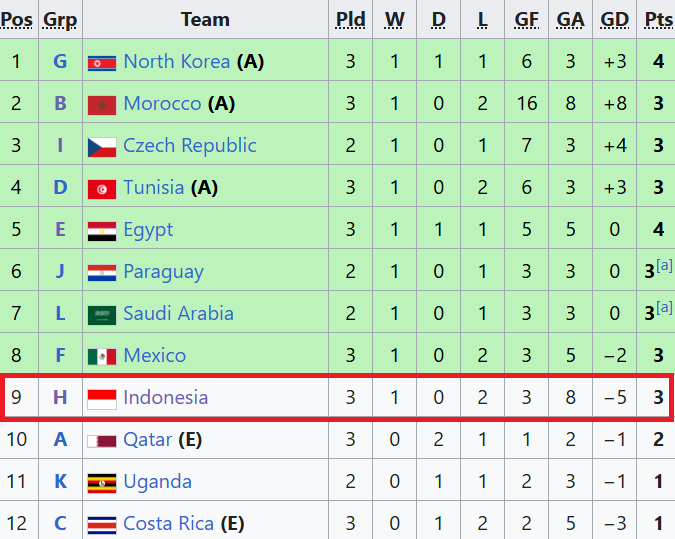Click the Pos column header
Viewport: 675px width, 539px height.
click(16, 19)
